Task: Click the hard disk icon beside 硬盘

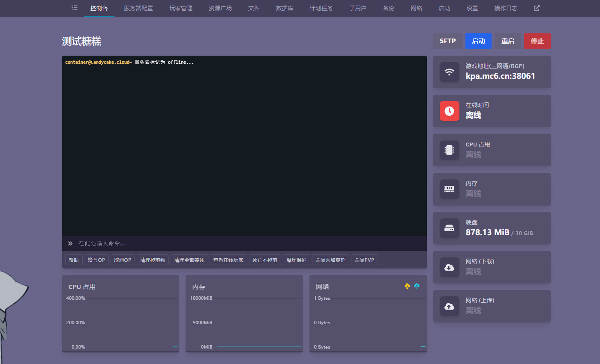Action: [449, 228]
